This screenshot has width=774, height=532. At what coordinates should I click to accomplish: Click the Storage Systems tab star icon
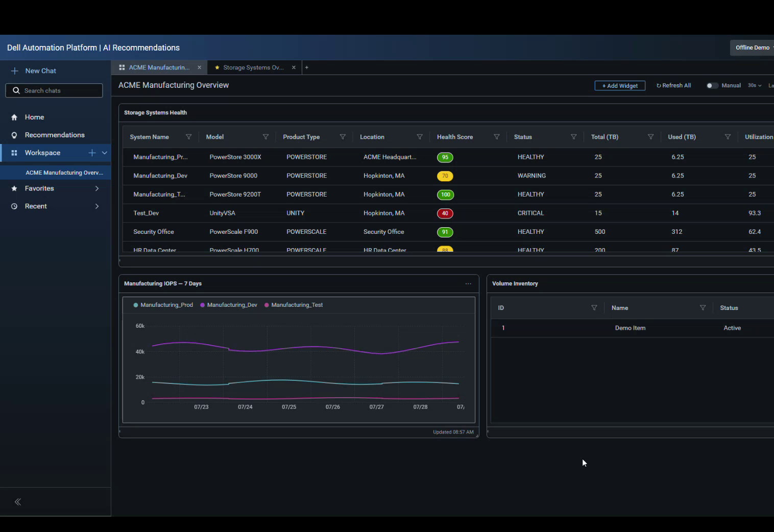(217, 67)
